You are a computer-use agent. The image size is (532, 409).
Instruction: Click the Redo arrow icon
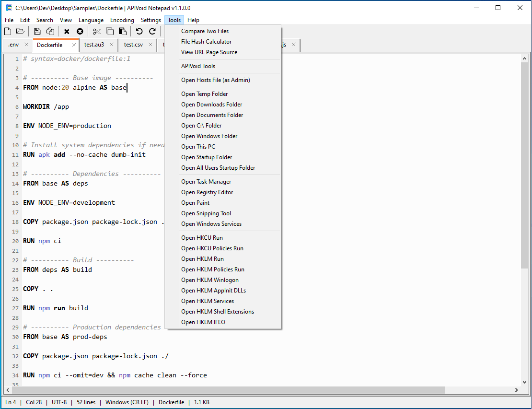152,32
